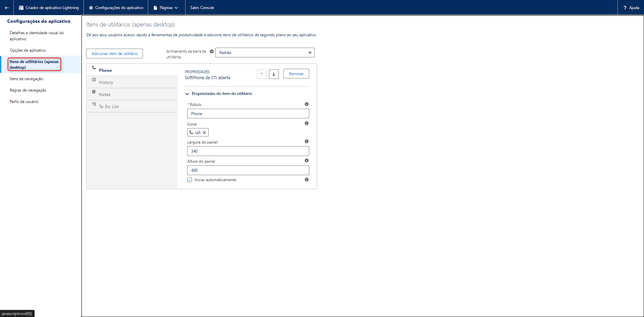This screenshot has width=644, height=317.
Task: Open Configurações do aplicativo tab
Action: (116, 8)
